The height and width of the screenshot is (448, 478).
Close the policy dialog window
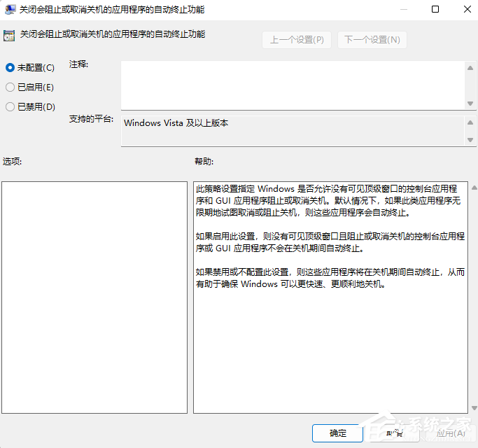[x=468, y=10]
